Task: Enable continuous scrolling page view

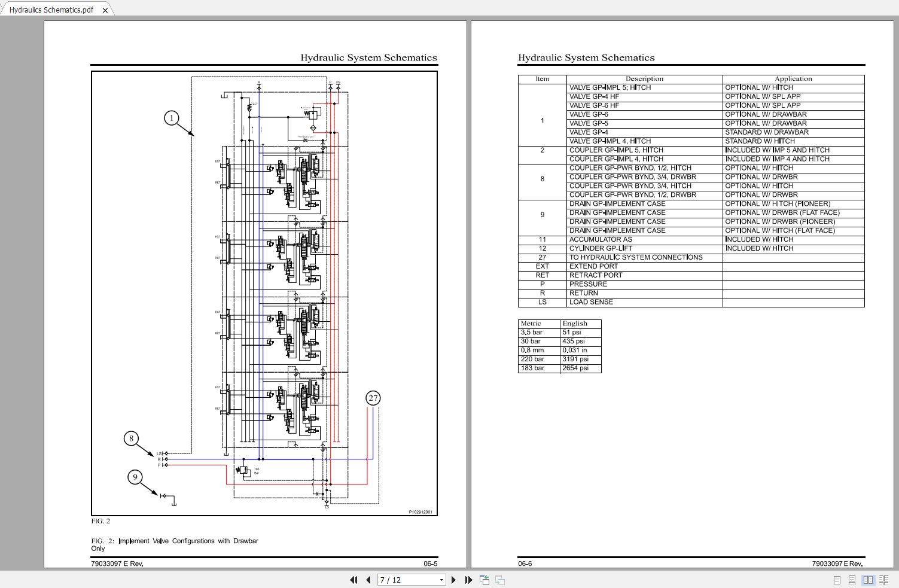Action: 852,580
